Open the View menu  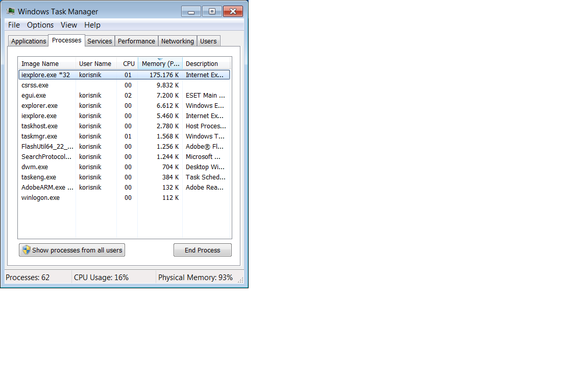click(x=68, y=25)
